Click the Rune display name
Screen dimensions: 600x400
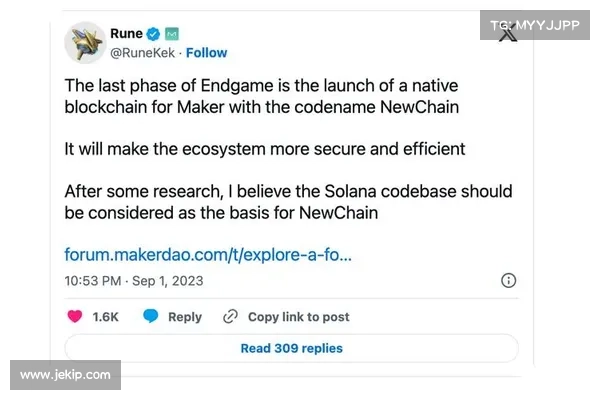(x=126, y=34)
